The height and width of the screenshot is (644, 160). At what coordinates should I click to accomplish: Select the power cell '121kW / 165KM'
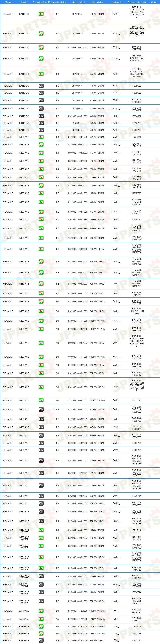coord(97,619)
